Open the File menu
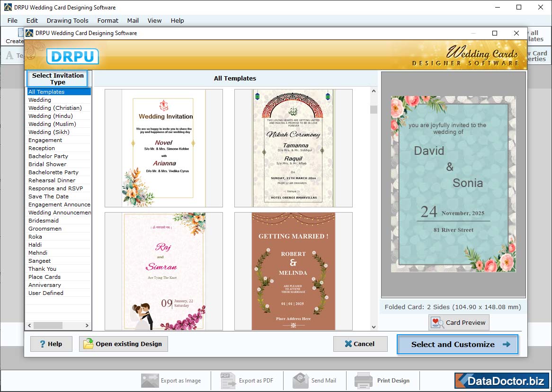The height and width of the screenshot is (392, 552). 12,20
